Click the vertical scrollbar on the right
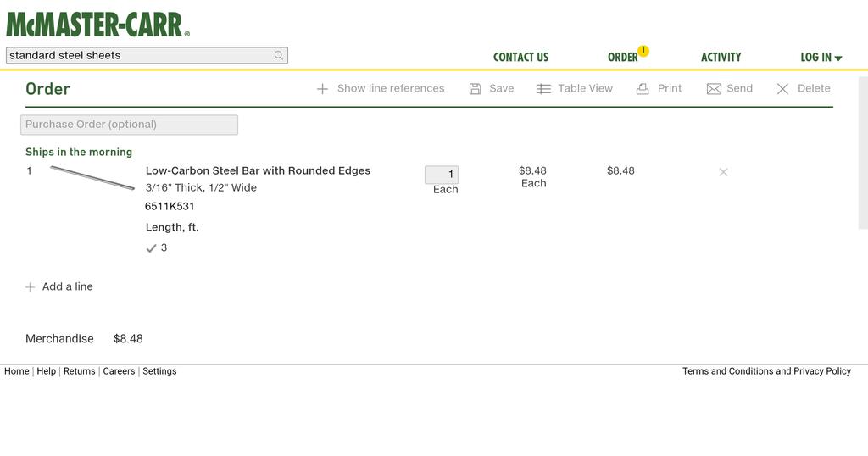 (x=863, y=153)
